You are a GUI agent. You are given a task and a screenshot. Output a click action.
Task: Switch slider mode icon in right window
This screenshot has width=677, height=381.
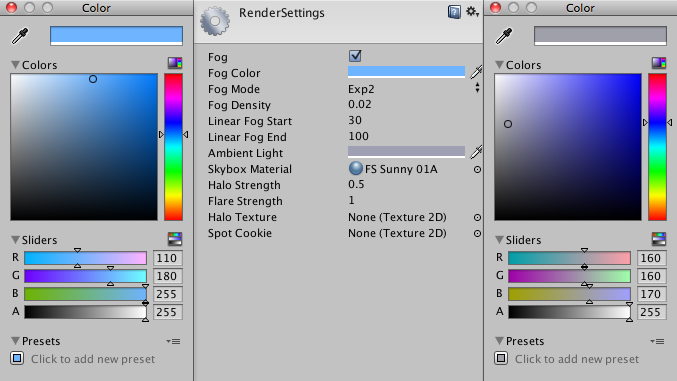659,238
